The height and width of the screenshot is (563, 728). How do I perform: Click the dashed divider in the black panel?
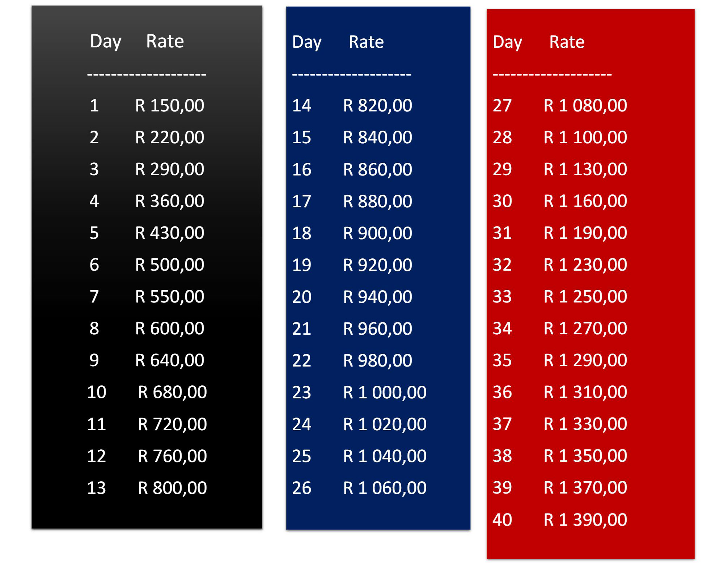pos(147,75)
